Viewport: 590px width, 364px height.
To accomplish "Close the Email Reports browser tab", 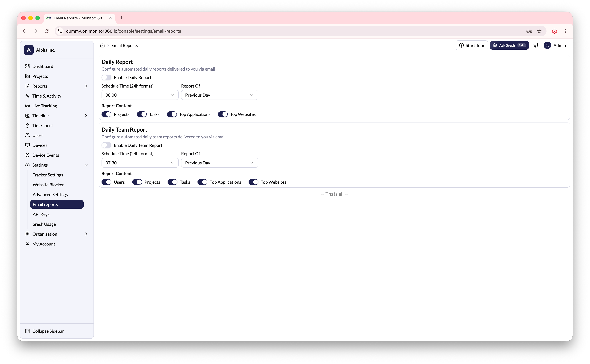I will (x=110, y=18).
